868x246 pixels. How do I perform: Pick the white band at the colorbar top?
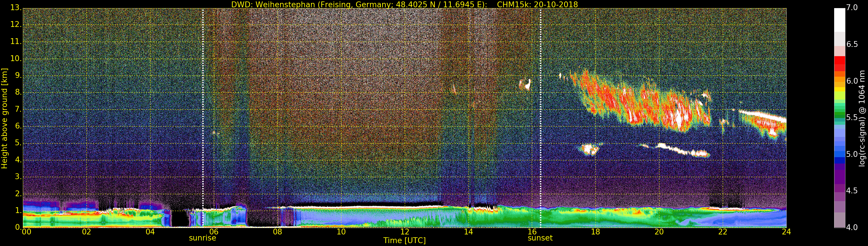coord(839,20)
